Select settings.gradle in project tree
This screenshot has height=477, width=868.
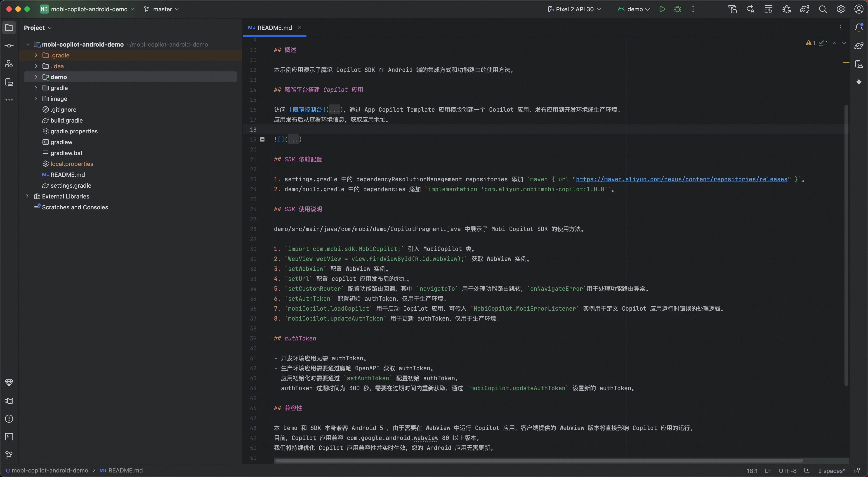(71, 185)
